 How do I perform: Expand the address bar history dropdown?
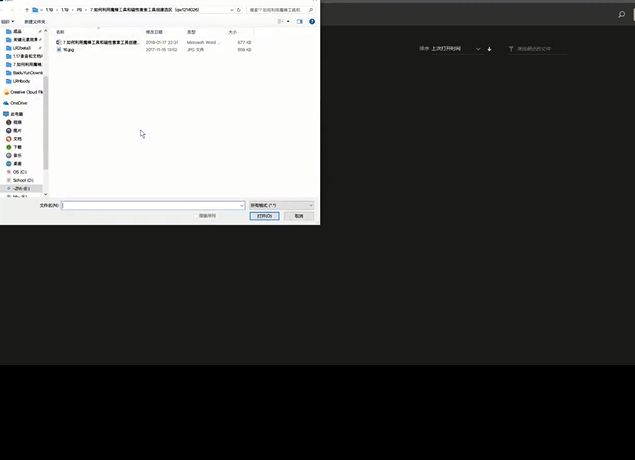click(232, 10)
